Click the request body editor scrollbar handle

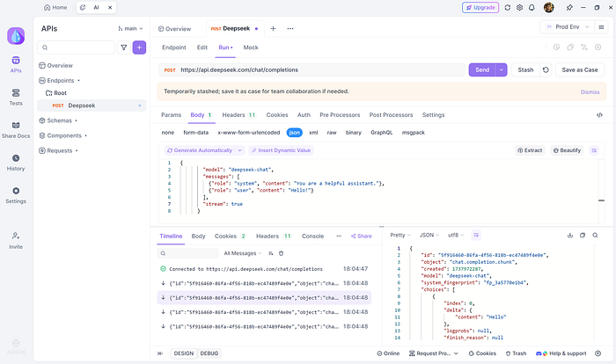coord(601,200)
